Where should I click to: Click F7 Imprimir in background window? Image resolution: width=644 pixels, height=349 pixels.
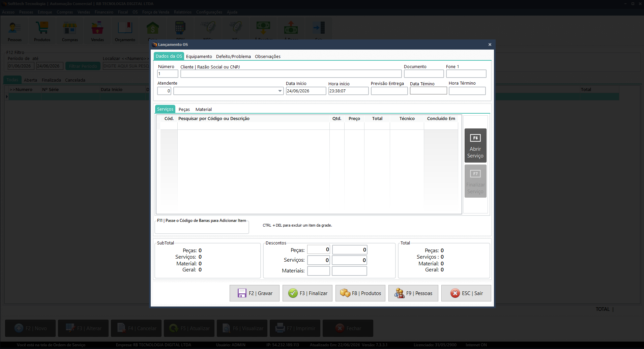point(295,328)
